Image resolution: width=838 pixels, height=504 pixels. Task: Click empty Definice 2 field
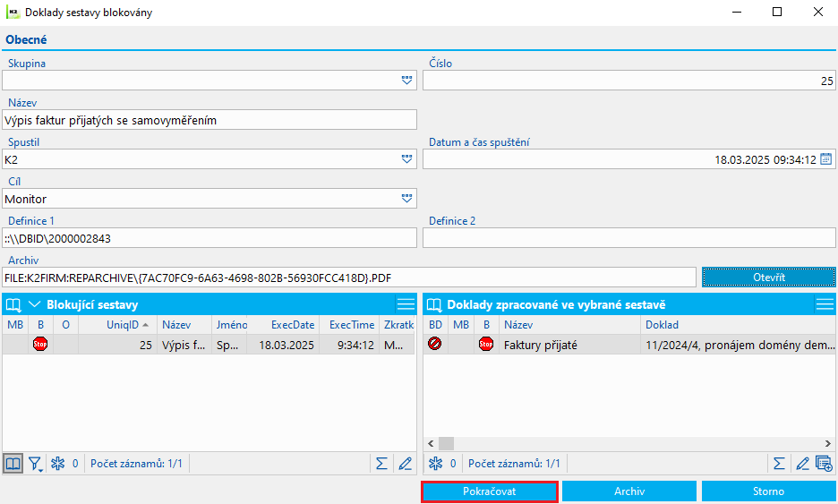pos(629,238)
